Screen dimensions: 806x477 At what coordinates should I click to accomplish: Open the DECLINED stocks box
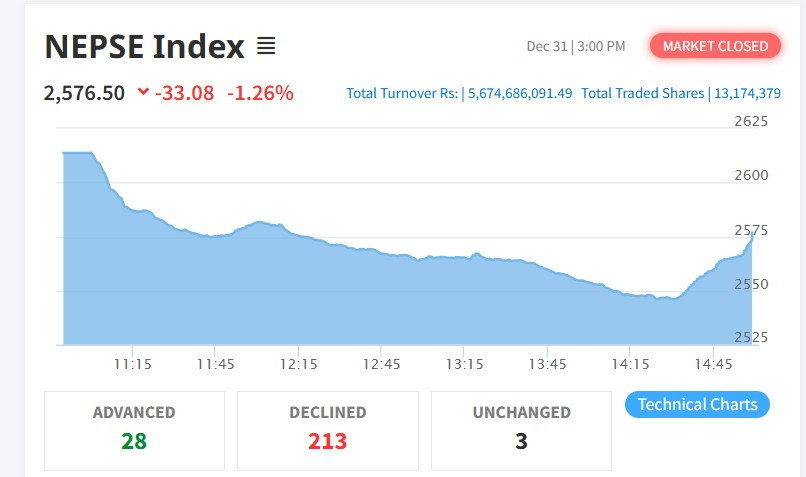click(327, 430)
